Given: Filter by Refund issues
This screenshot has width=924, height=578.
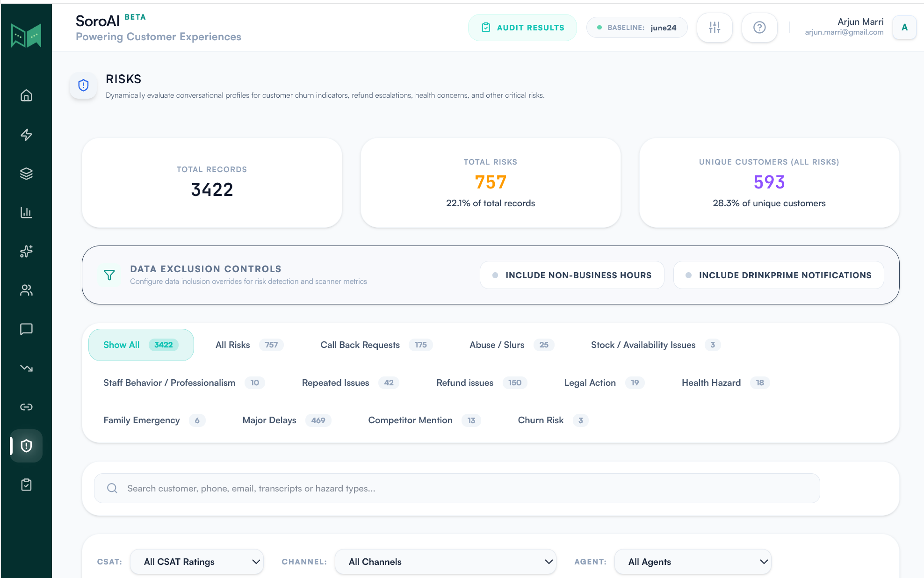Looking at the screenshot, I should coord(482,383).
